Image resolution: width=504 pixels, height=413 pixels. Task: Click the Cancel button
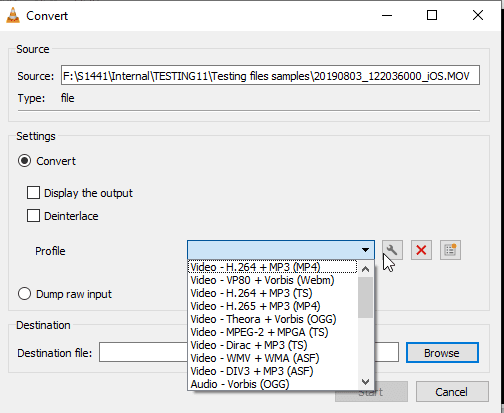[452, 392]
